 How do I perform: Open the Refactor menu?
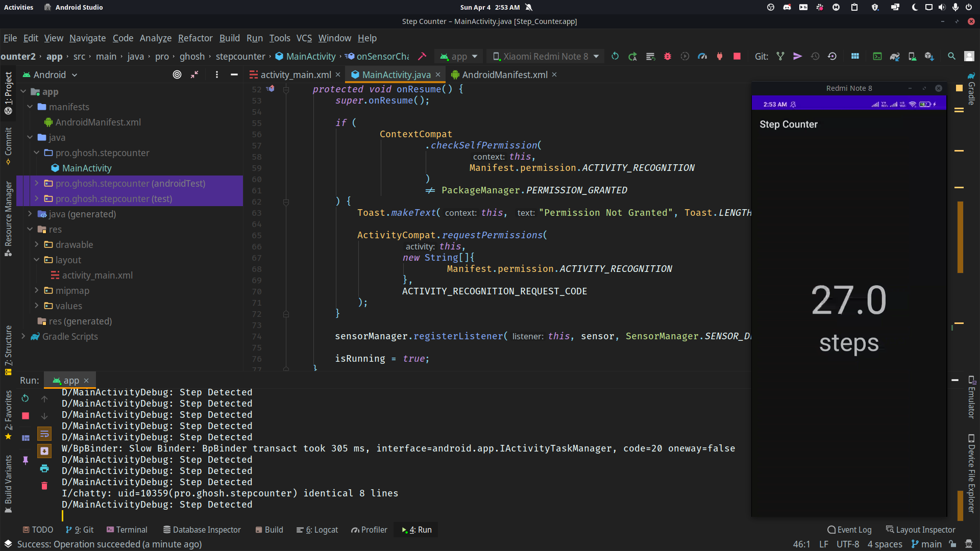(195, 38)
